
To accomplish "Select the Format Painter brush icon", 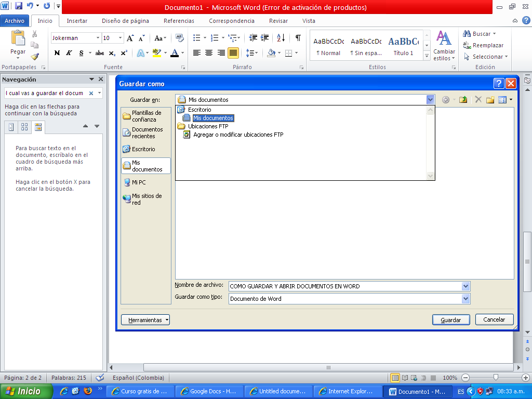I will tap(35, 56).
